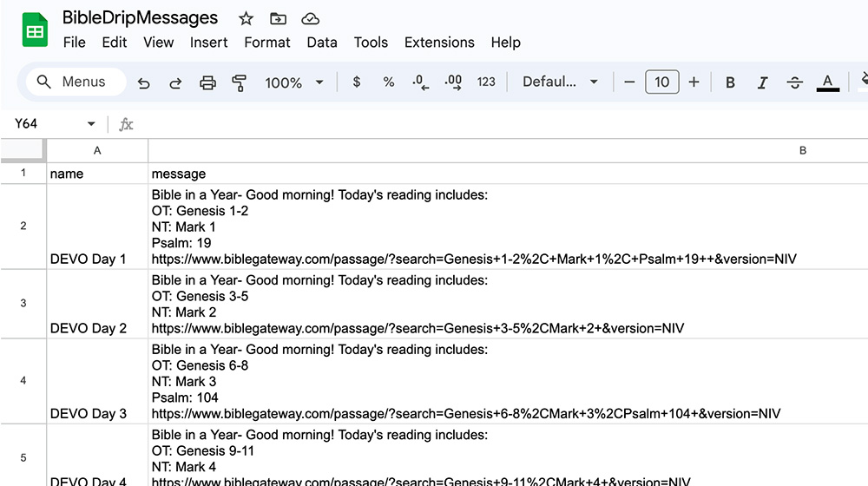Screen dimensions: 868x486
Task: Click the move to folder icon
Action: click(x=278, y=18)
